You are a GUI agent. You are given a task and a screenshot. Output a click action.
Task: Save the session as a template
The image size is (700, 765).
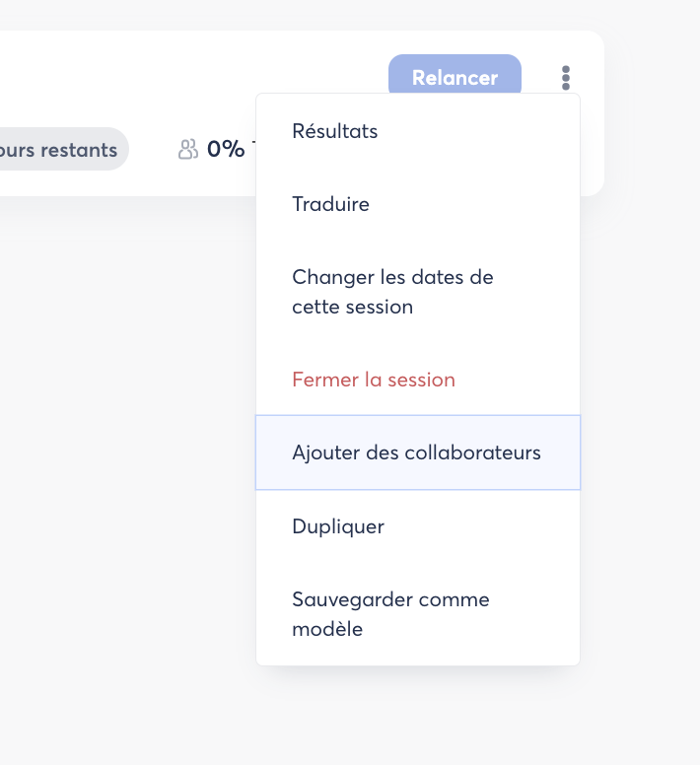pyautogui.click(x=390, y=614)
